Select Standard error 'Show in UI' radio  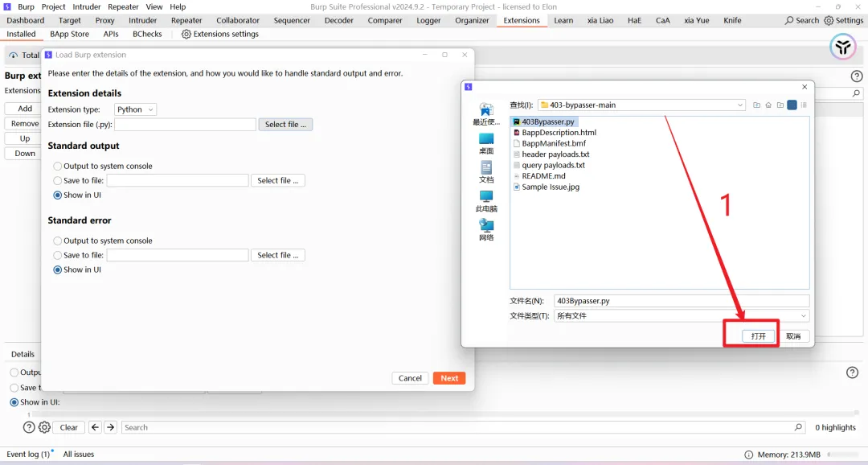[x=58, y=270]
